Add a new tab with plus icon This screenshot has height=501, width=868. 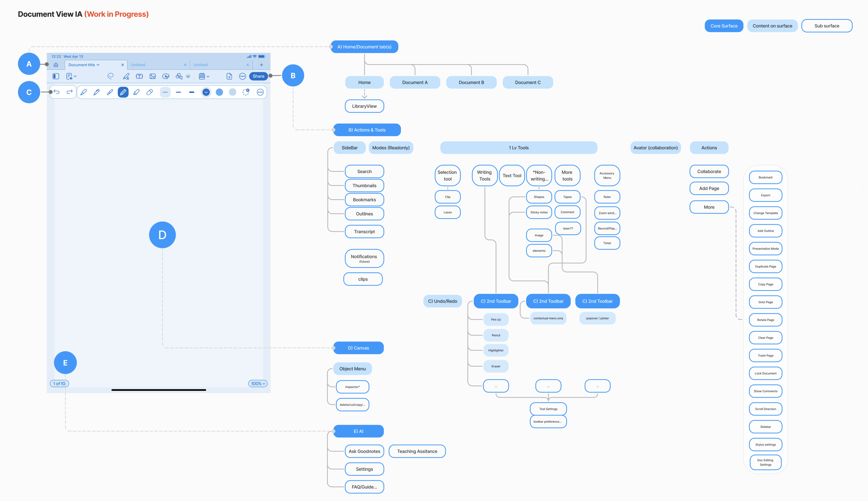tap(261, 65)
